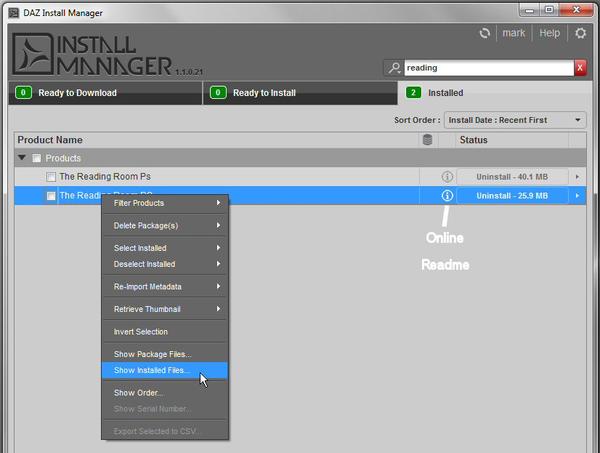The image size is (600, 453).
Task: Minimize the DAZ Install Manager window
Action: (530, 10)
